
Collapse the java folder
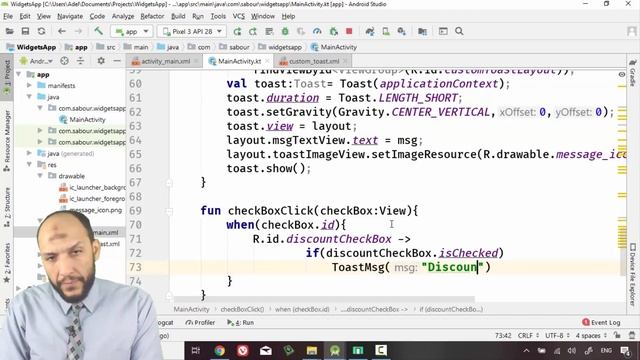[x=29, y=97]
